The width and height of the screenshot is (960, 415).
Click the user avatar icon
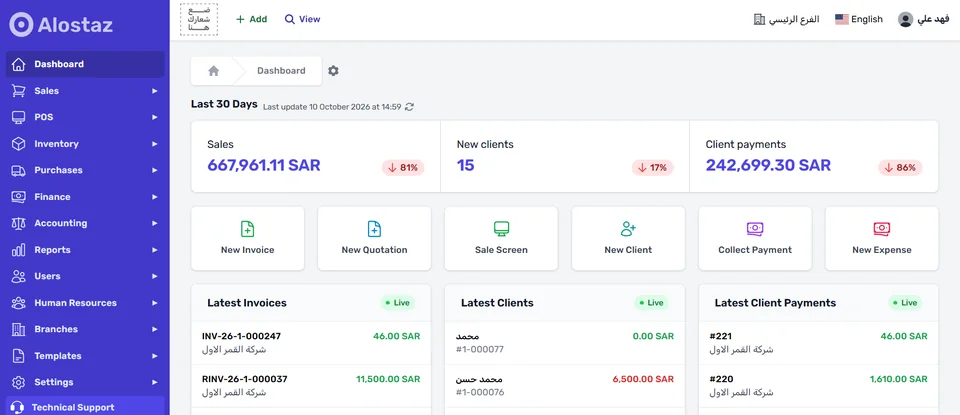(x=906, y=20)
